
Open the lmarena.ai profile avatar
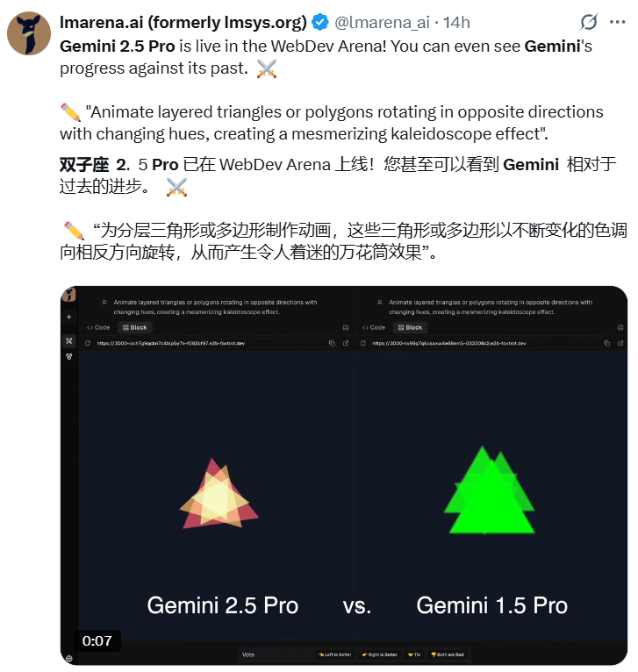tap(29, 33)
